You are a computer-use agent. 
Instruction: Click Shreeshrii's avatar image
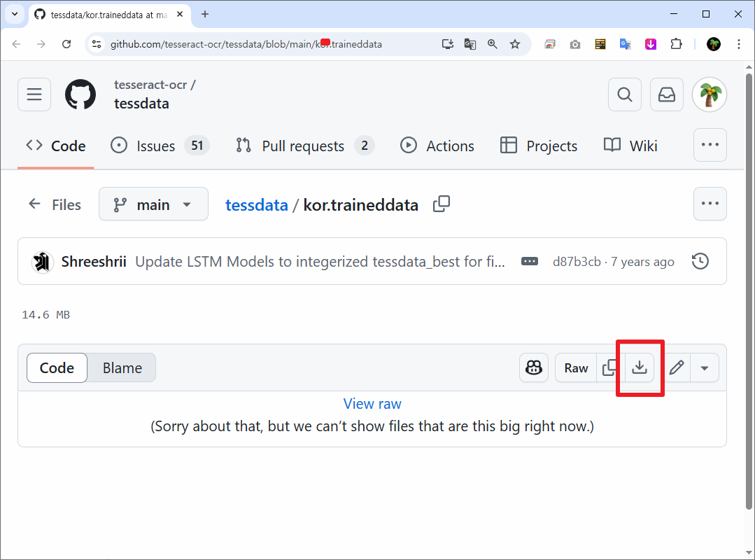(43, 262)
